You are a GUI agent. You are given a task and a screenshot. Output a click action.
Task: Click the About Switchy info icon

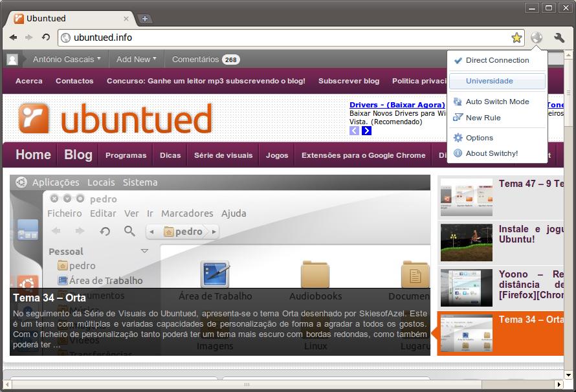458,153
